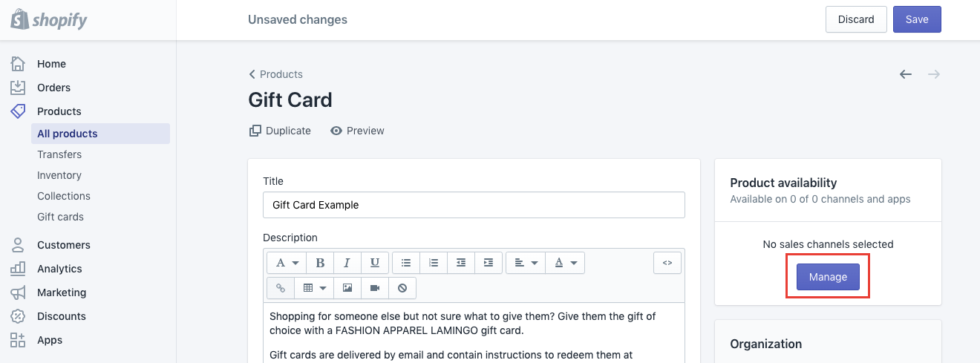Click the indent icon

pos(489,263)
